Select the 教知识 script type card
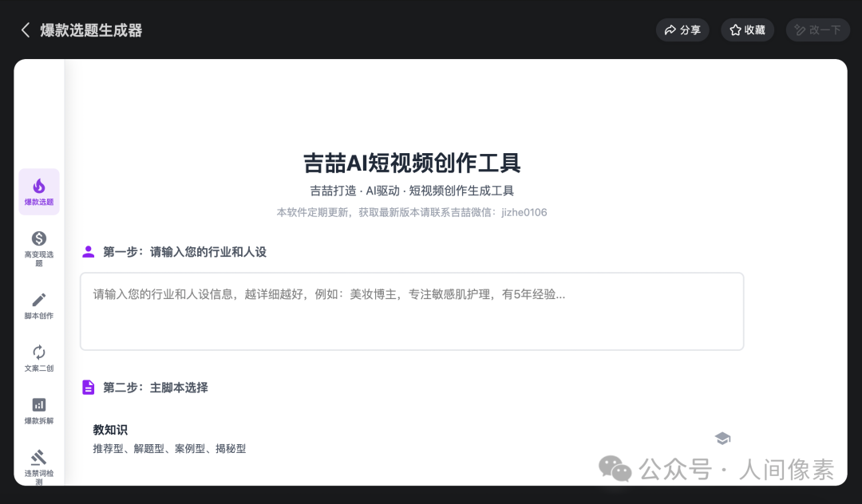862x504 pixels. [412, 439]
